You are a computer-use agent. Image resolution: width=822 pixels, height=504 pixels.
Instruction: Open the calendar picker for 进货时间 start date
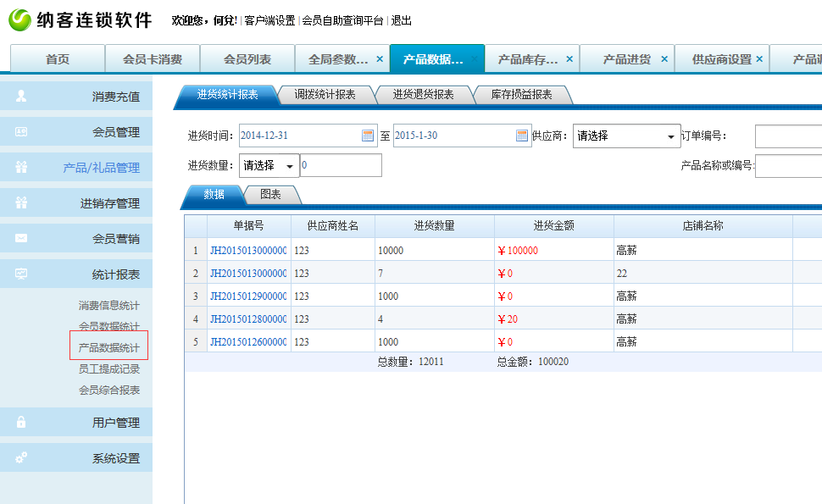(x=369, y=136)
